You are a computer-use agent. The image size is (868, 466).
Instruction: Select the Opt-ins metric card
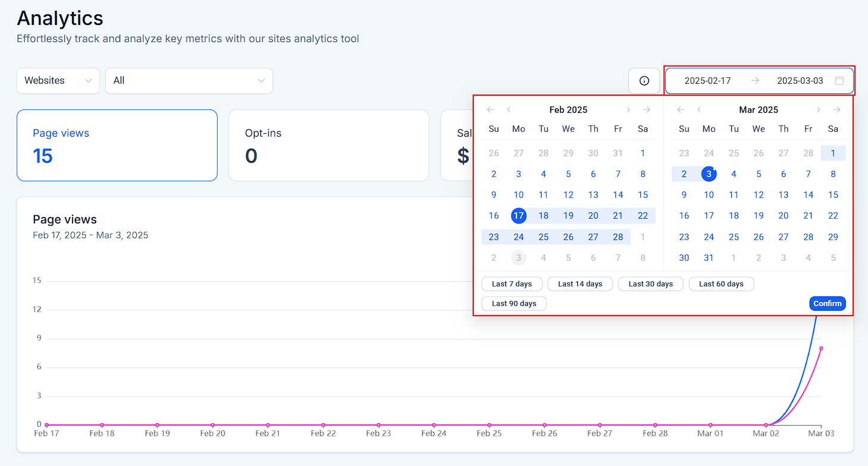click(x=328, y=145)
